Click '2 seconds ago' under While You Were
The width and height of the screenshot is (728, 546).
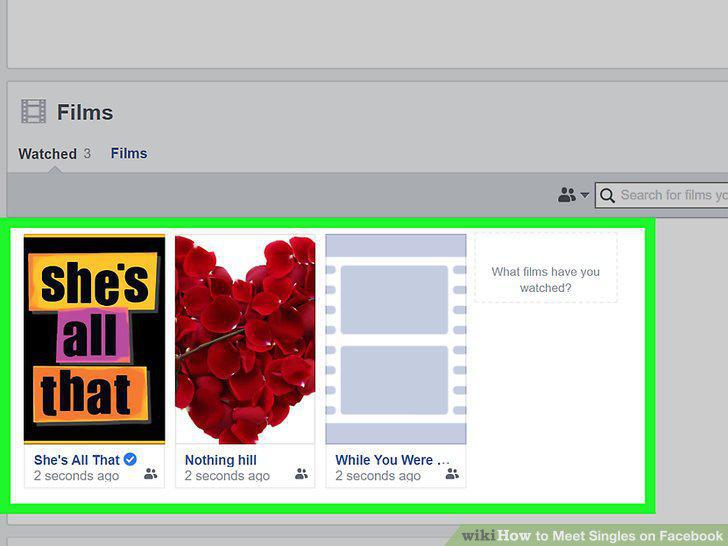378,476
